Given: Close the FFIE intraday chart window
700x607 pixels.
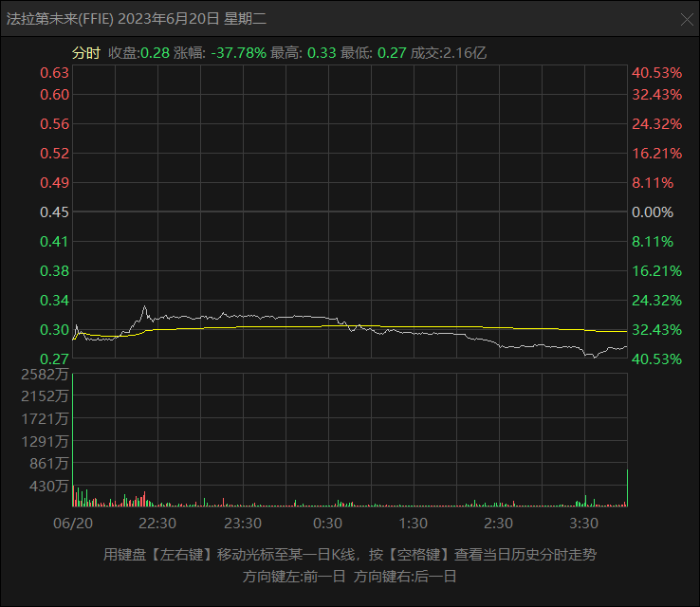Looking at the screenshot, I should (x=687, y=19).
